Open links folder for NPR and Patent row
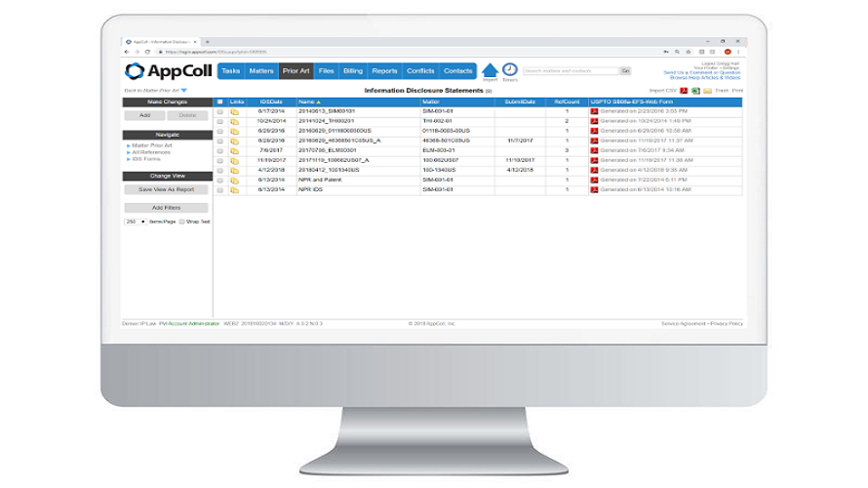The width and height of the screenshot is (868, 488). 235,181
